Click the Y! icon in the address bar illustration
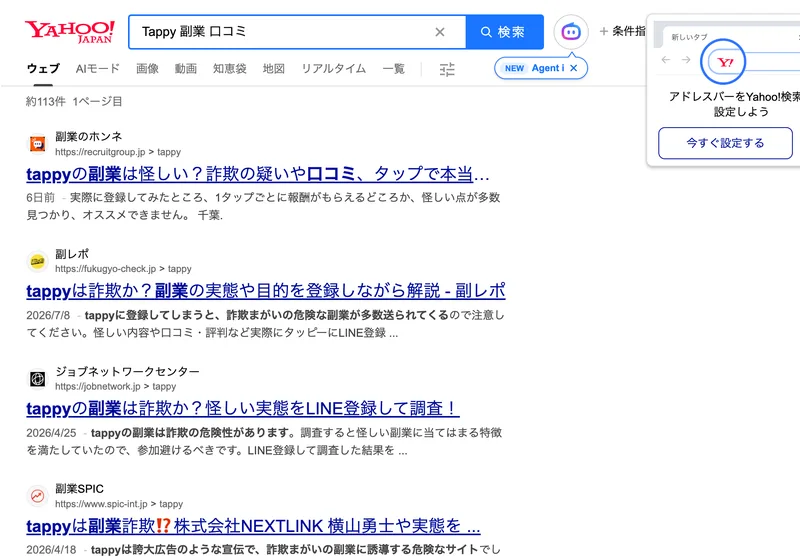 725,62
